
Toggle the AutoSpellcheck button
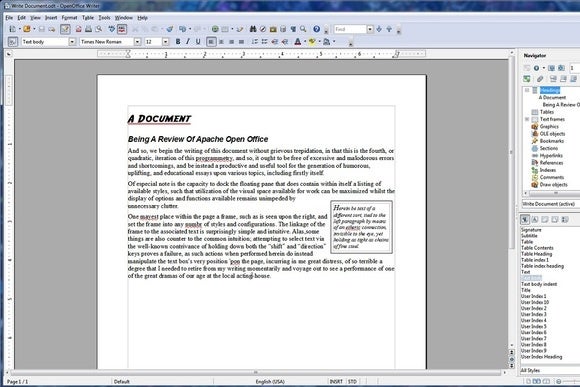[x=122, y=29]
